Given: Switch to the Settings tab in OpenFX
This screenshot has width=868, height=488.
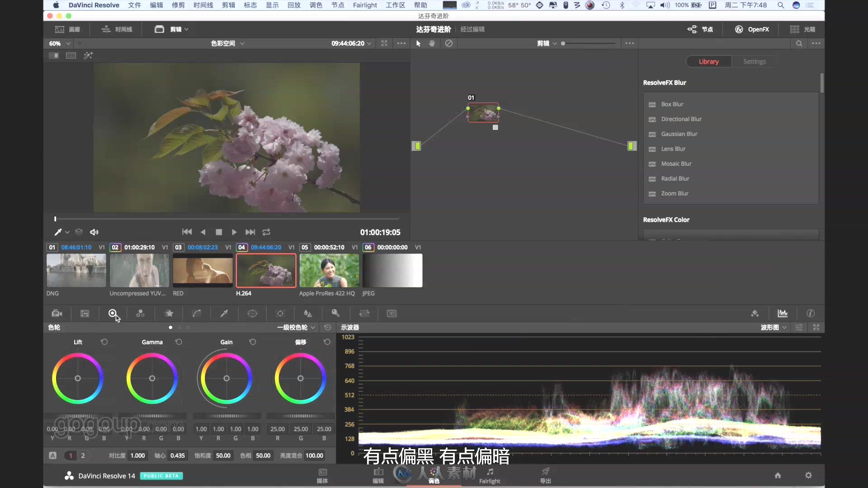Looking at the screenshot, I should point(754,61).
